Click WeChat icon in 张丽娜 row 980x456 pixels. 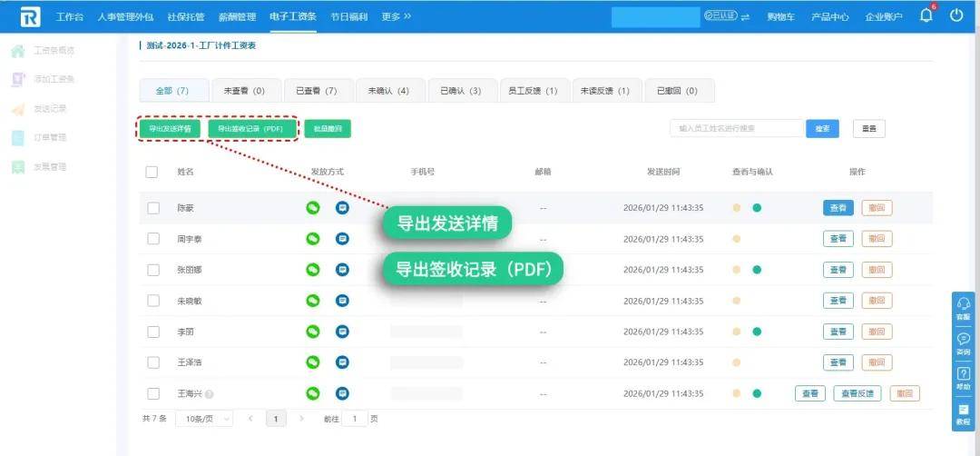tap(312, 270)
